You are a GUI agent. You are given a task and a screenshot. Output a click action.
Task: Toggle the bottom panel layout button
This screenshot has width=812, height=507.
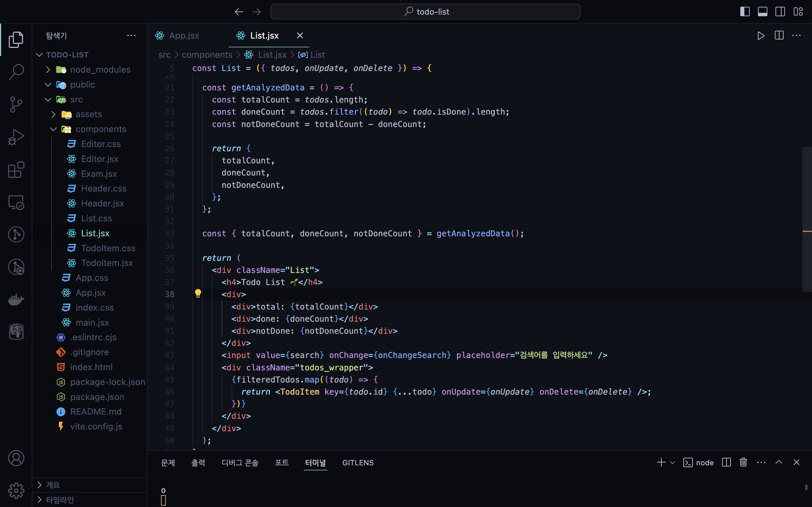762,12
